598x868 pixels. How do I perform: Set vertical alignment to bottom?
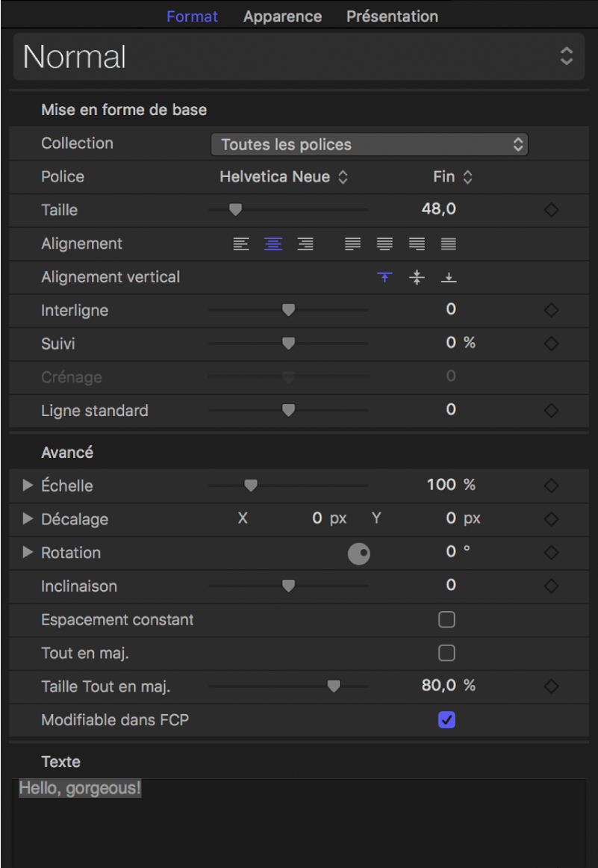tap(449, 278)
